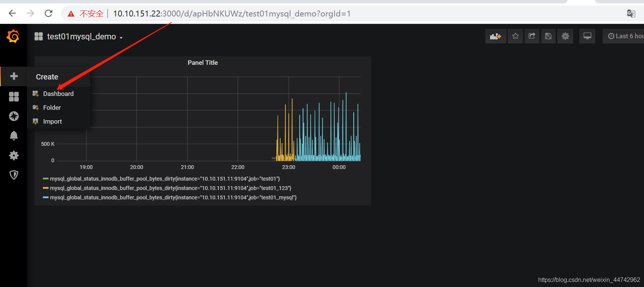Viewport: 644px width, 287px height.
Task: Toggle the job="test01" legend series
Action: pyautogui.click(x=165, y=179)
